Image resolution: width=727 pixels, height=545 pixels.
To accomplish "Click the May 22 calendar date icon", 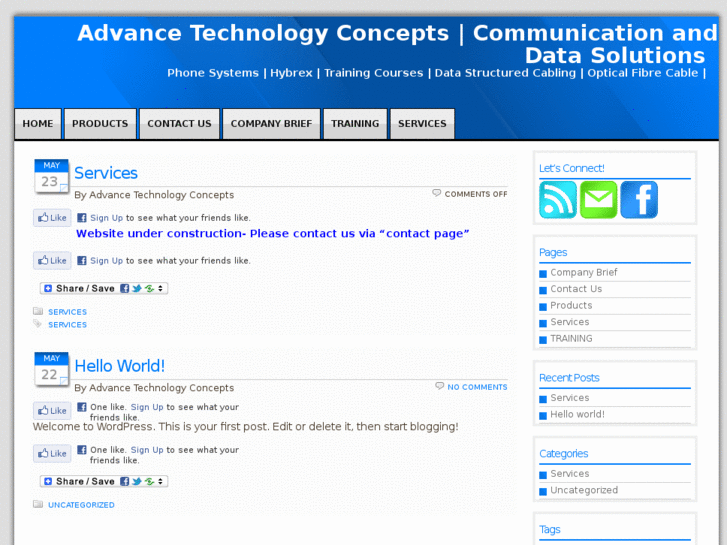I will point(51,369).
